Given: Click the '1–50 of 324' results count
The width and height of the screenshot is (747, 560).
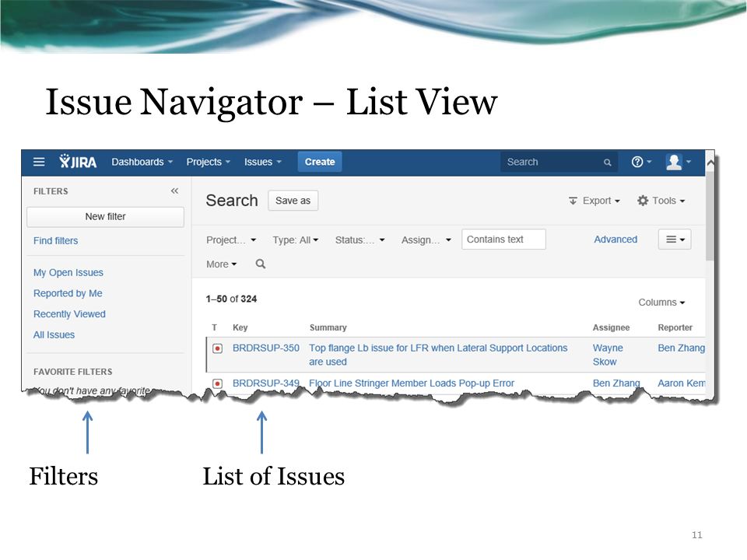Looking at the screenshot, I should [x=231, y=299].
